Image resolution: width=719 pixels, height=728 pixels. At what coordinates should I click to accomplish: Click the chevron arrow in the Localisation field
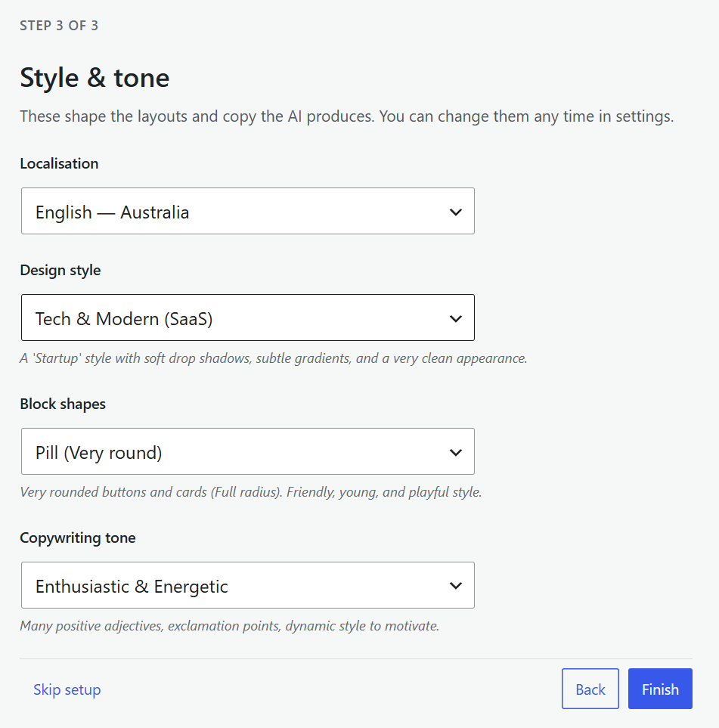[456, 212]
